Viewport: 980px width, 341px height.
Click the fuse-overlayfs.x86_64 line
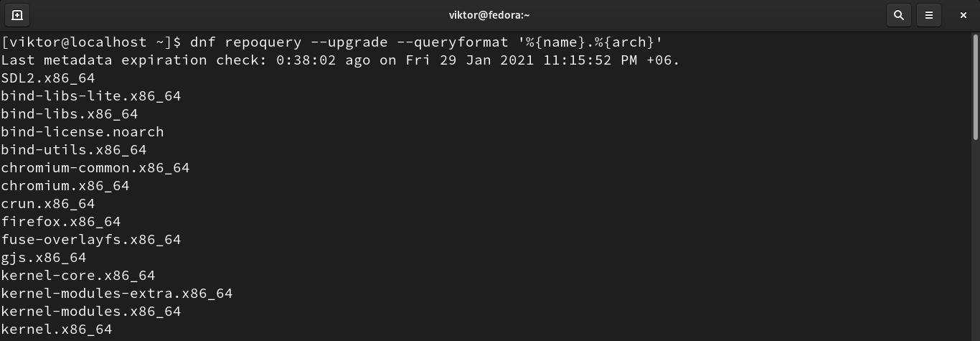(91, 240)
